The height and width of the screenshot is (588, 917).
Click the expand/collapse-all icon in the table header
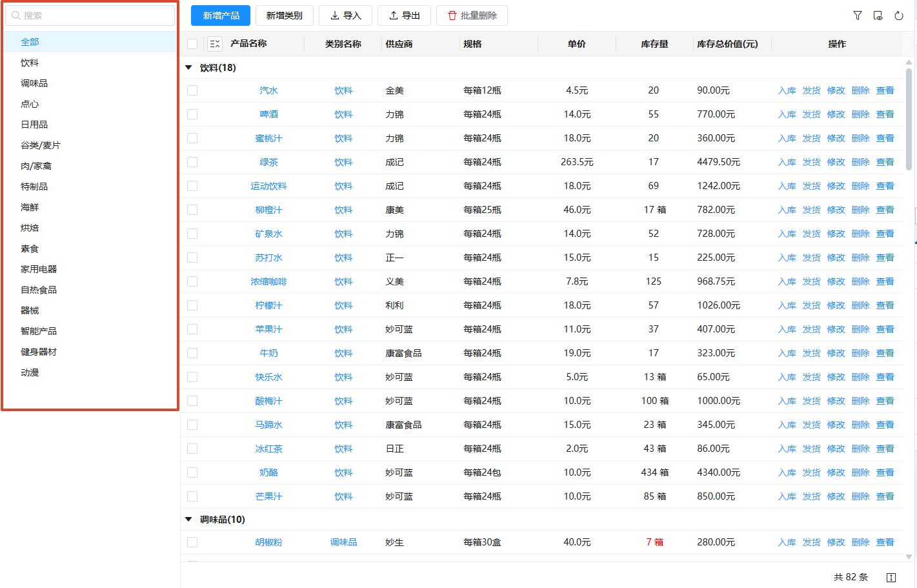pos(215,44)
